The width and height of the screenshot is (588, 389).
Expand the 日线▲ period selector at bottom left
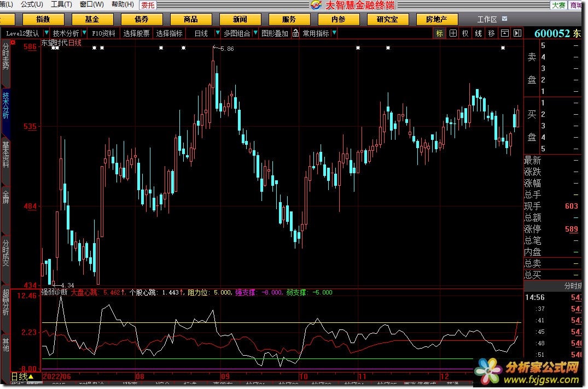click(22, 376)
